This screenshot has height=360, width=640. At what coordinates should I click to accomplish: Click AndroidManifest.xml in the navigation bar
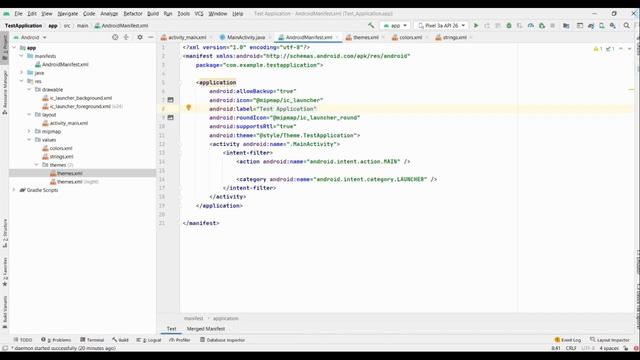(x=121, y=25)
